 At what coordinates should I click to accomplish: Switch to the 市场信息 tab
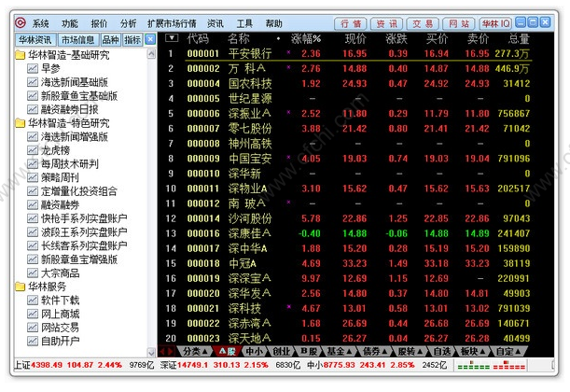tap(77, 39)
